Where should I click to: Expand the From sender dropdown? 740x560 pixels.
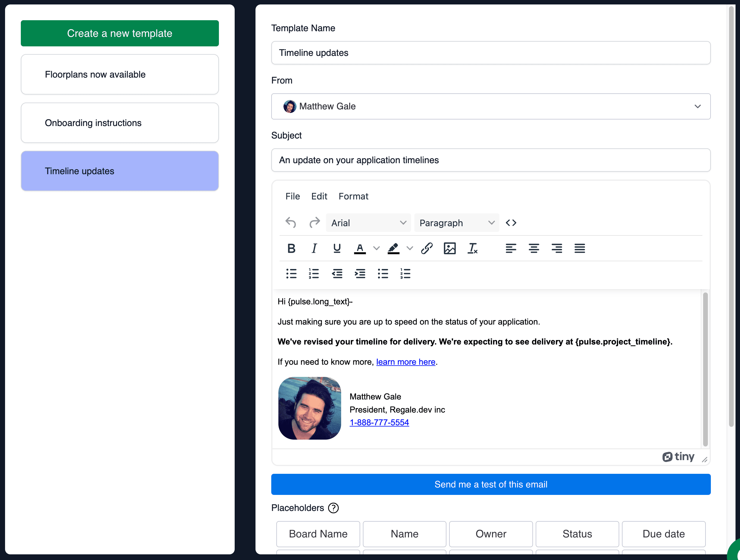click(x=697, y=106)
